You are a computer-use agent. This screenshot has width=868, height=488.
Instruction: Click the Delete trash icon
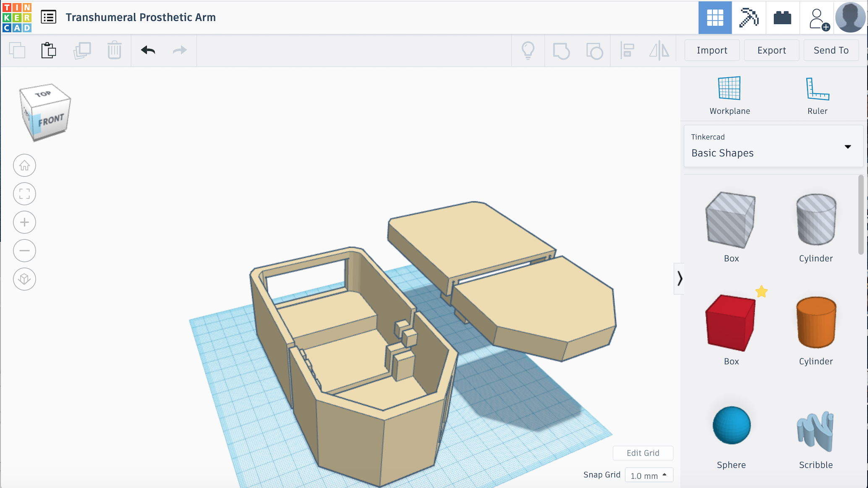[x=114, y=50]
